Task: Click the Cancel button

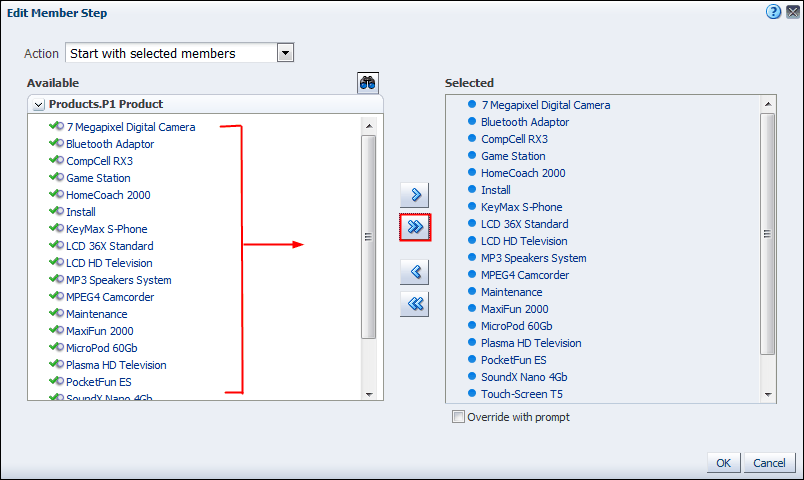Action: 769,463
